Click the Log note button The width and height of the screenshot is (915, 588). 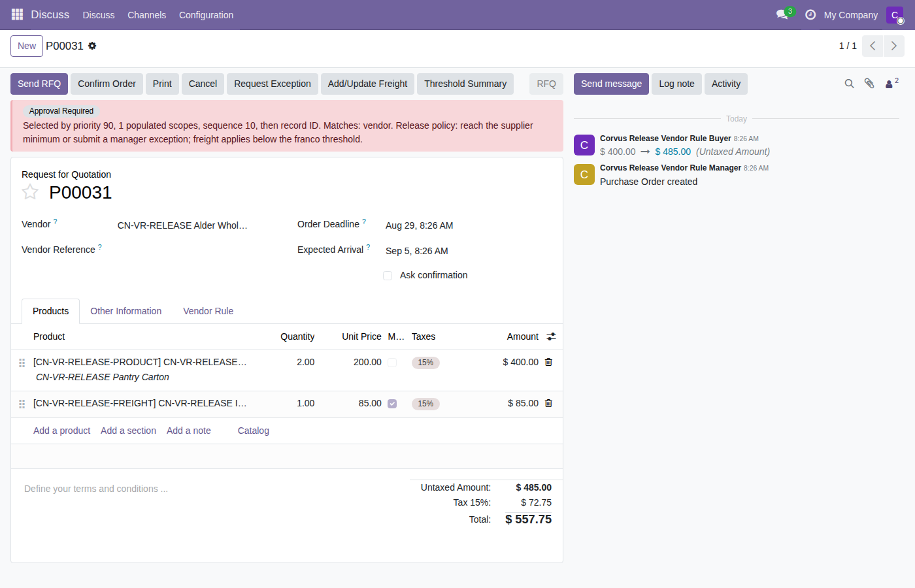point(676,84)
